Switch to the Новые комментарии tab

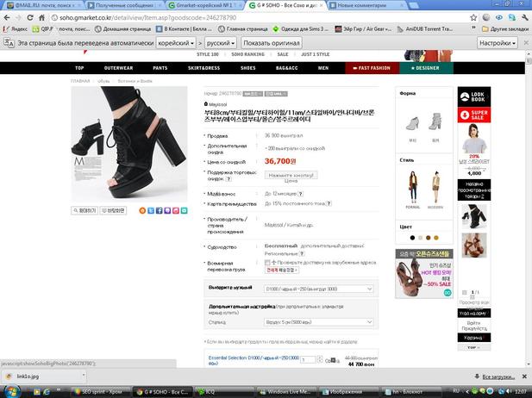(x=366, y=5)
